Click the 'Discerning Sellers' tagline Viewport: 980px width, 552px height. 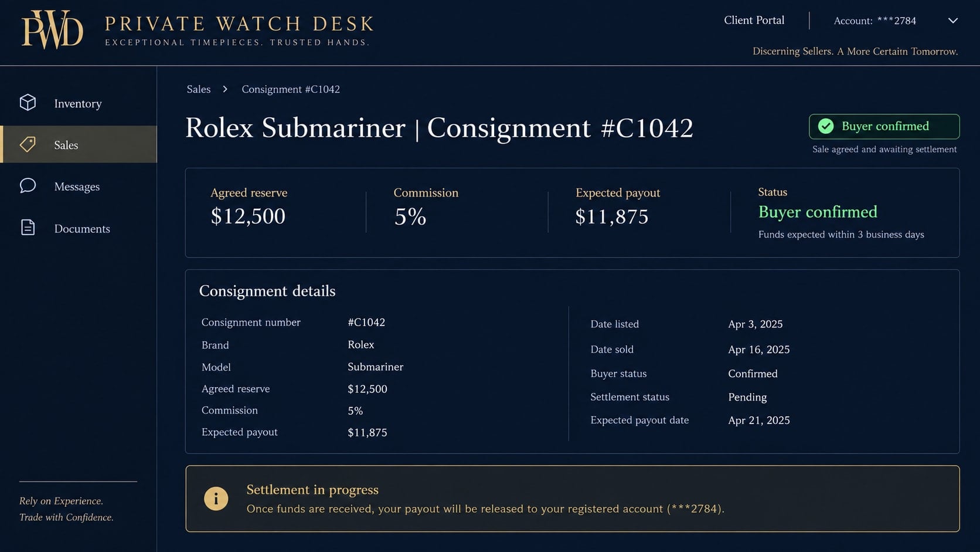pyautogui.click(x=855, y=52)
